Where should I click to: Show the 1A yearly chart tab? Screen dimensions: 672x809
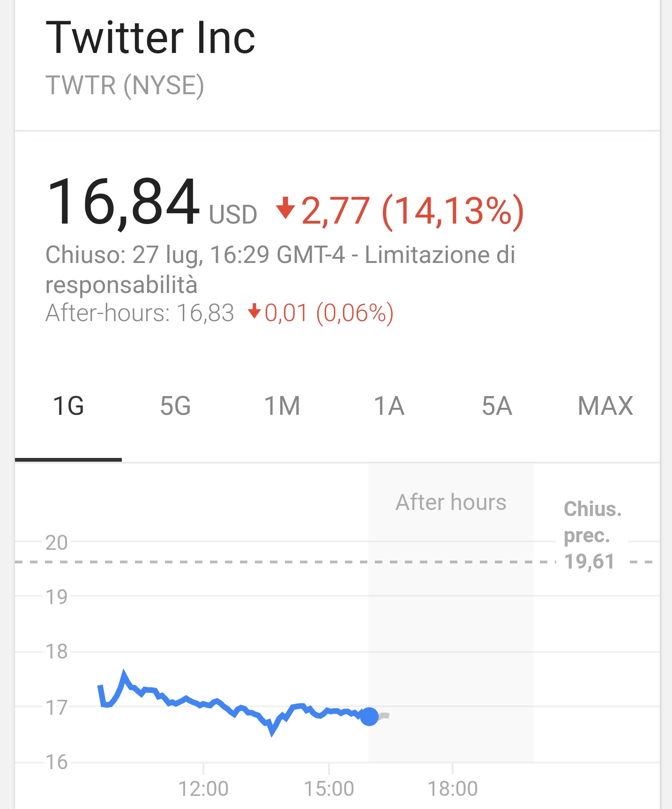point(389,406)
